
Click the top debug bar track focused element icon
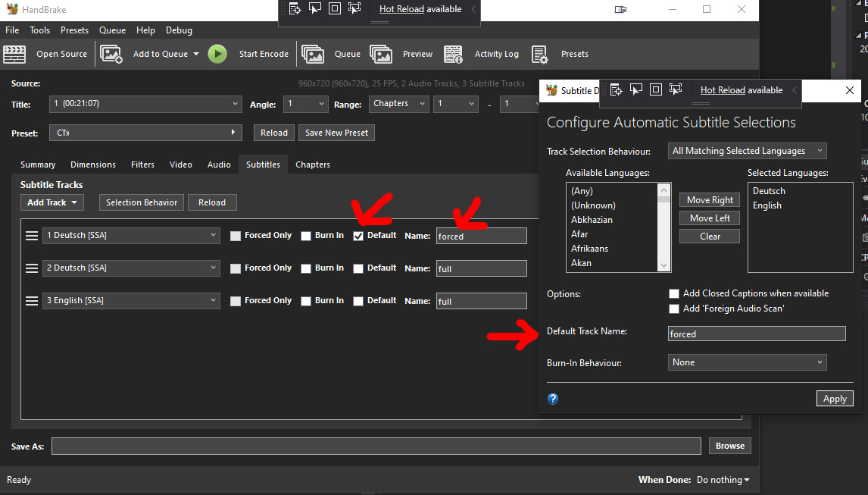[354, 9]
